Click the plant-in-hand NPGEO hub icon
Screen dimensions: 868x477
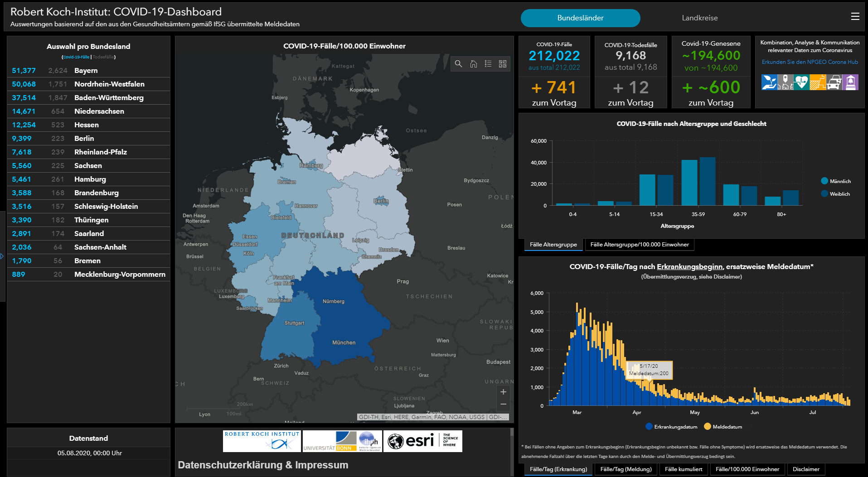point(769,82)
